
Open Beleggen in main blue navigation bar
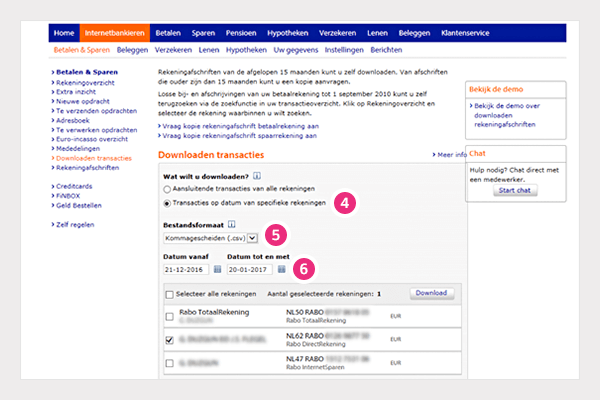pos(414,33)
